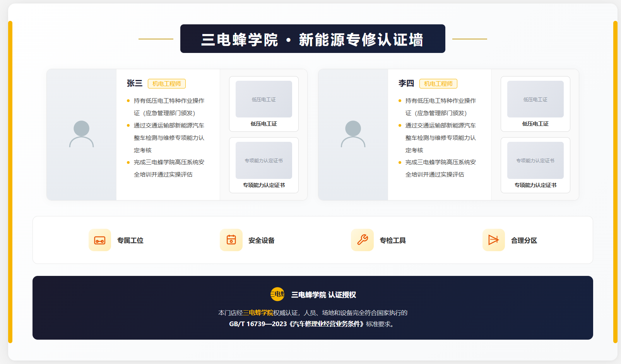Screen dimensions: 621x364
Task: Click the name 李四
Action: (x=406, y=83)
